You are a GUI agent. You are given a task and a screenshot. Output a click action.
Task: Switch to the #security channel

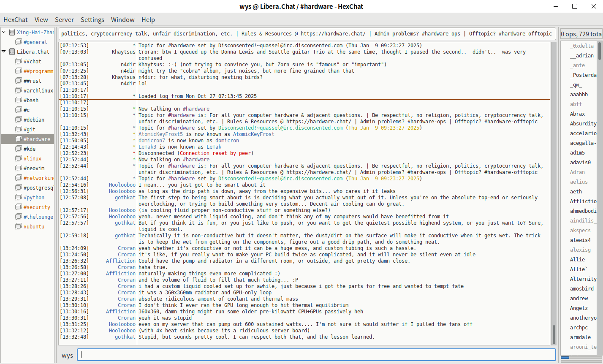[37, 207]
